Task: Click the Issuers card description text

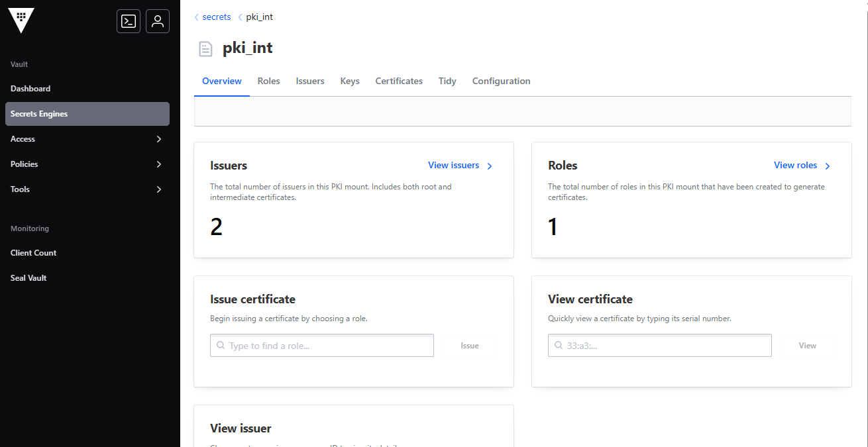Action: (x=331, y=192)
